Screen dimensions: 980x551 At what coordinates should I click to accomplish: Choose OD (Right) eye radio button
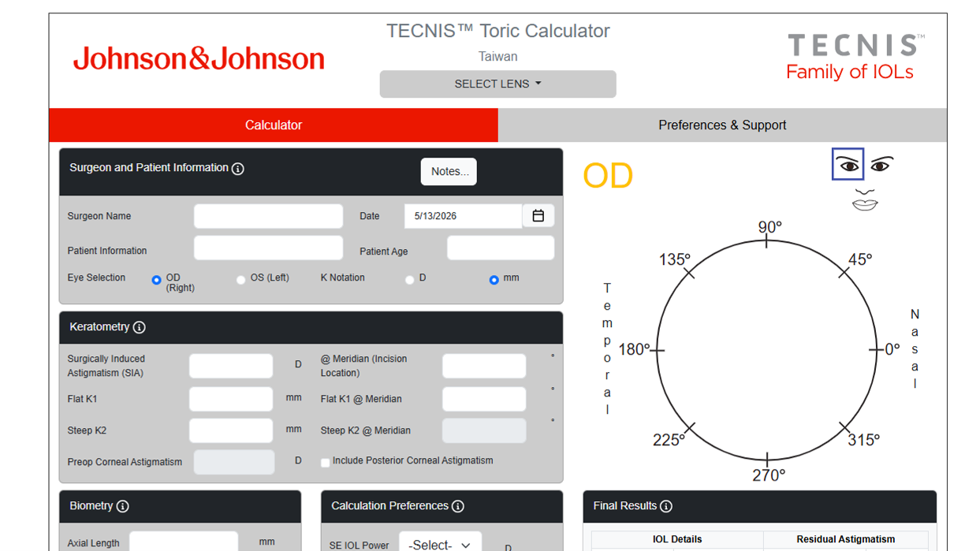pos(156,280)
